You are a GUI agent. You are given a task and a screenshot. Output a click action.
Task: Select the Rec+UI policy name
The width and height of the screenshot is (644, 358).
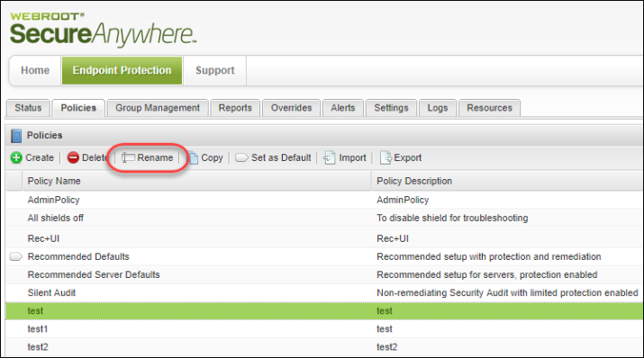(x=43, y=238)
